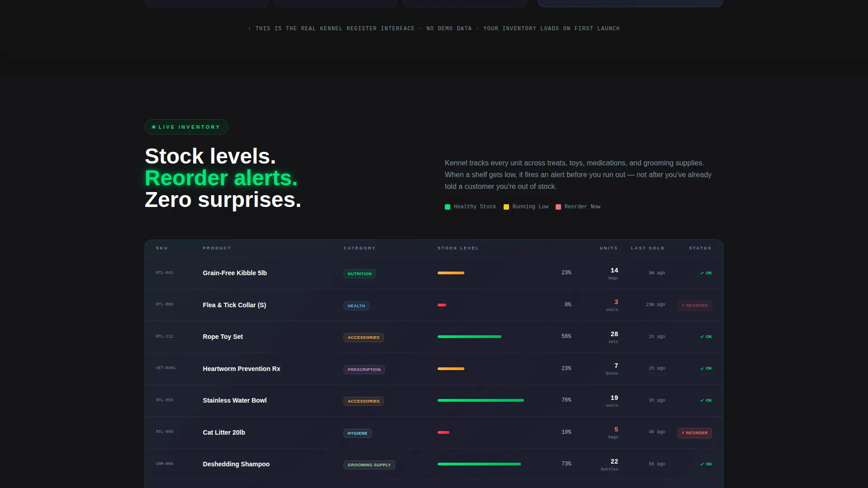The width and height of the screenshot is (868, 488).
Task: Click the UNITS column header
Action: click(x=609, y=248)
